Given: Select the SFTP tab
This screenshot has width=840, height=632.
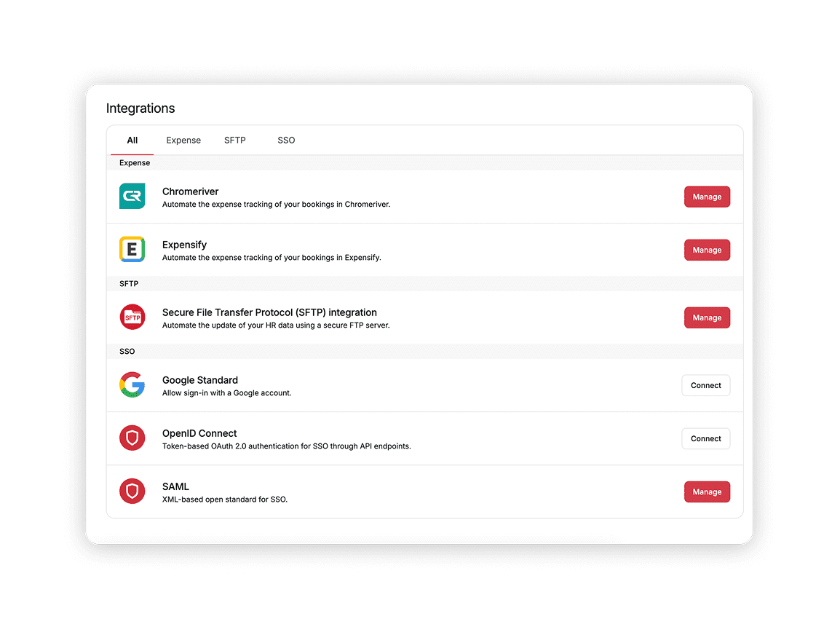Looking at the screenshot, I should [234, 141].
